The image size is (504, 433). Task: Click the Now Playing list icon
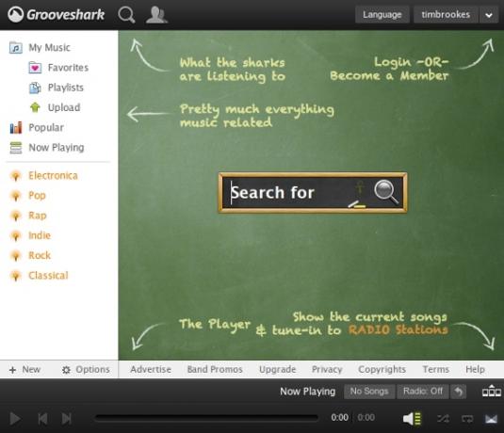click(x=16, y=148)
